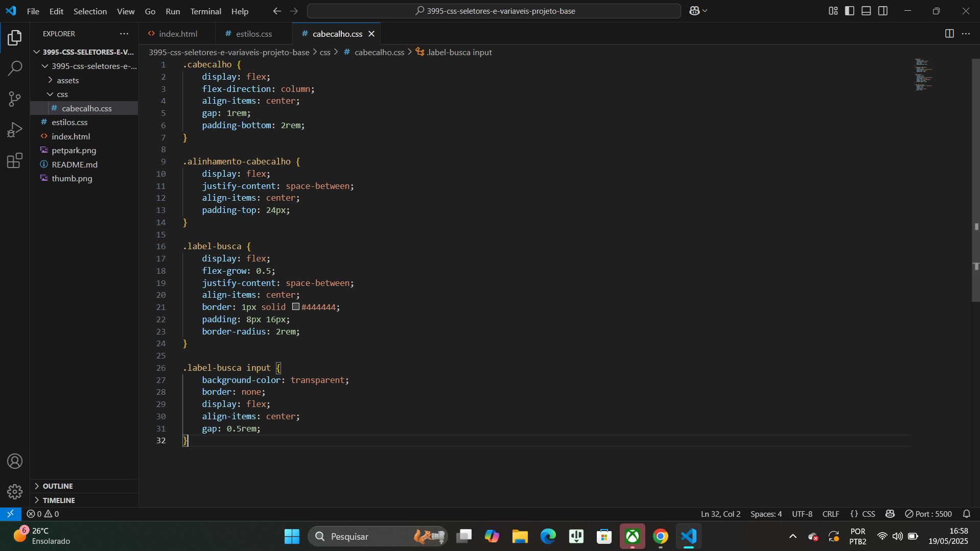The height and width of the screenshot is (551, 980).
Task: Toggle the Primary Side Bar visibility
Action: click(850, 11)
